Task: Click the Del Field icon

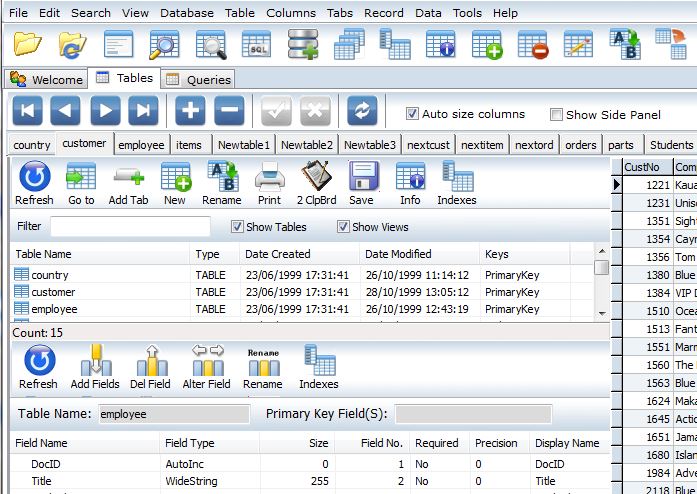Action: tap(150, 368)
